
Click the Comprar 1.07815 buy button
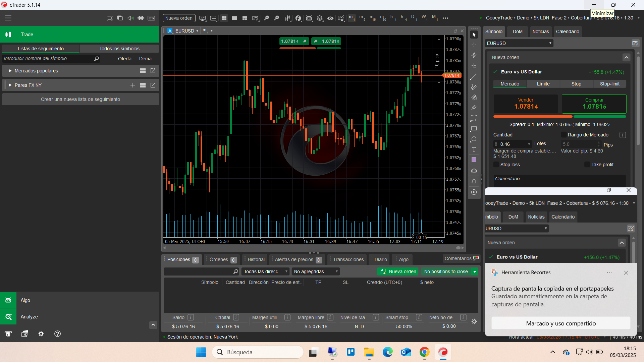click(x=594, y=104)
